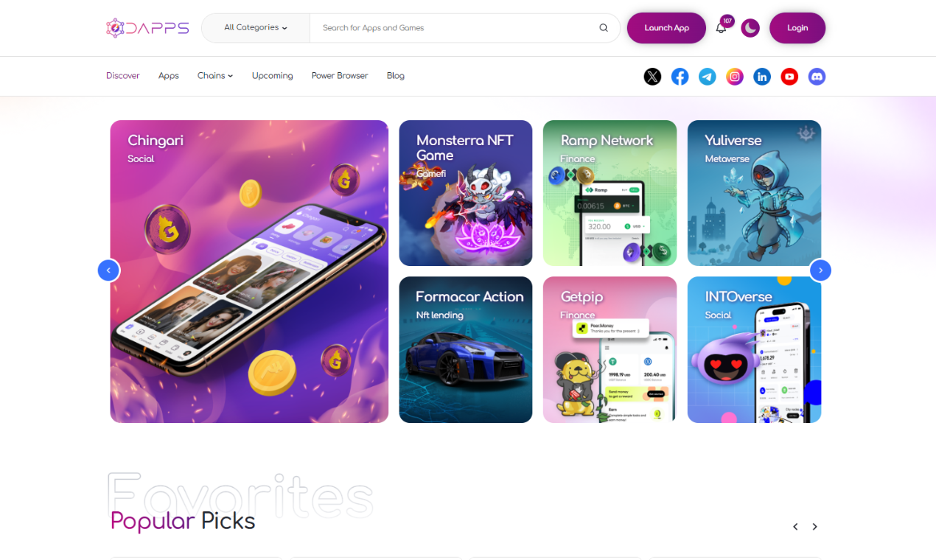This screenshot has width=936, height=560.
Task: Open the LinkedIn social icon
Action: [x=762, y=77]
